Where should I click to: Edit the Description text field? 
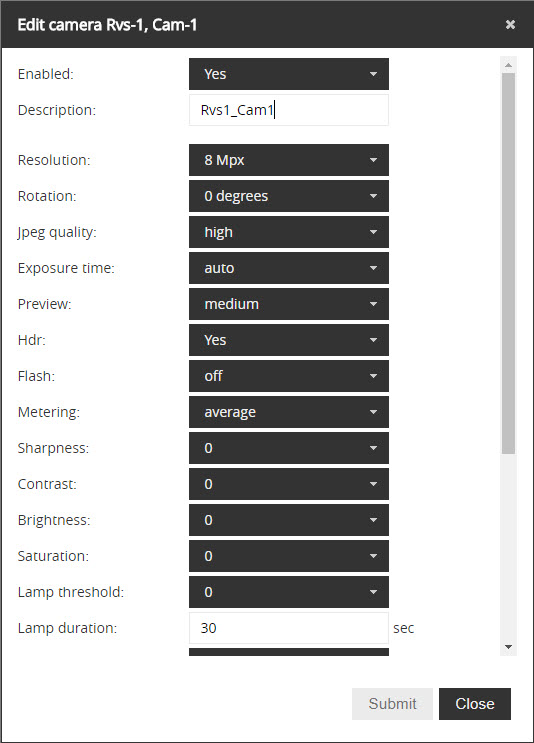(289, 110)
